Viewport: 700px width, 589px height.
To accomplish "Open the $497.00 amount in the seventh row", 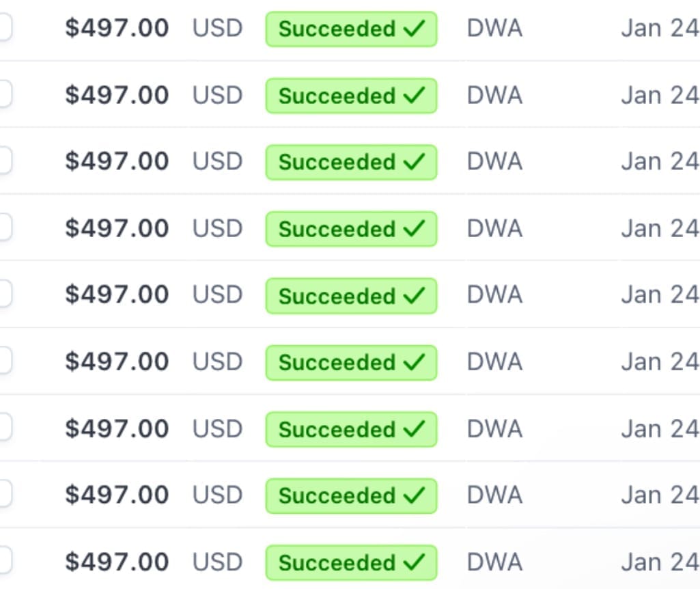I will [x=117, y=428].
